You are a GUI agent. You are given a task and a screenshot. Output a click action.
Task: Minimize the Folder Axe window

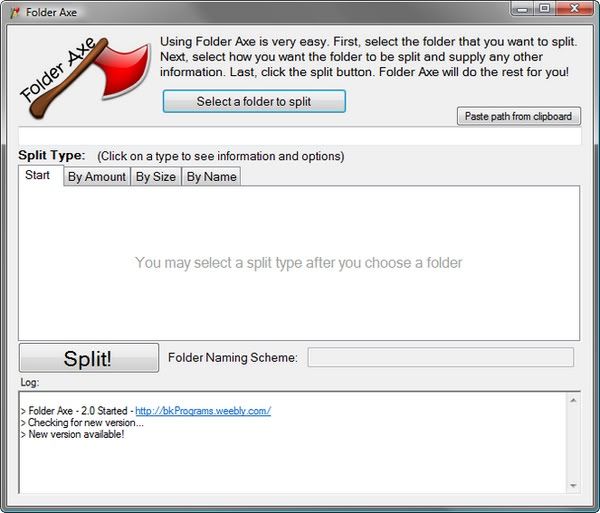point(523,9)
